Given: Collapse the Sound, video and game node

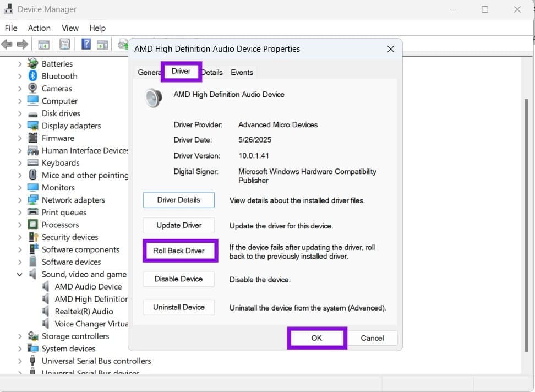Looking at the screenshot, I should pyautogui.click(x=20, y=274).
